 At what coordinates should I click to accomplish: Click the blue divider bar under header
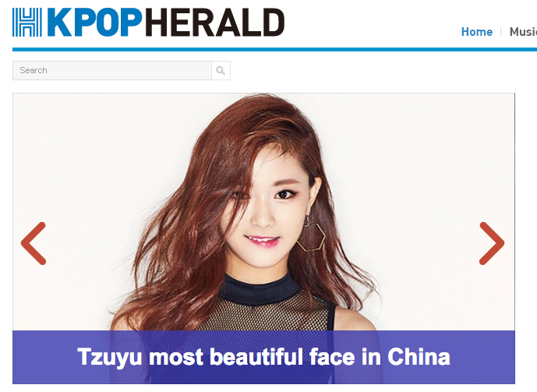coord(274,49)
